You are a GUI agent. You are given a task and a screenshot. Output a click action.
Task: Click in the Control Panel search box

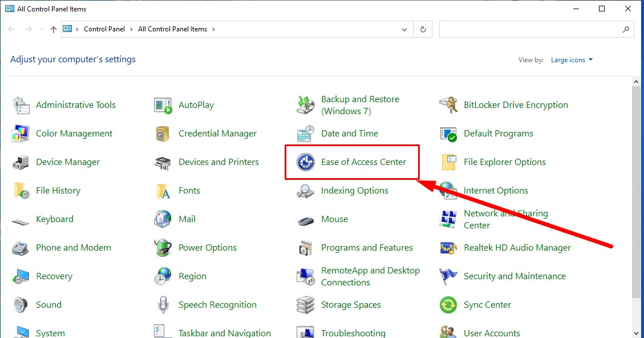pos(530,29)
